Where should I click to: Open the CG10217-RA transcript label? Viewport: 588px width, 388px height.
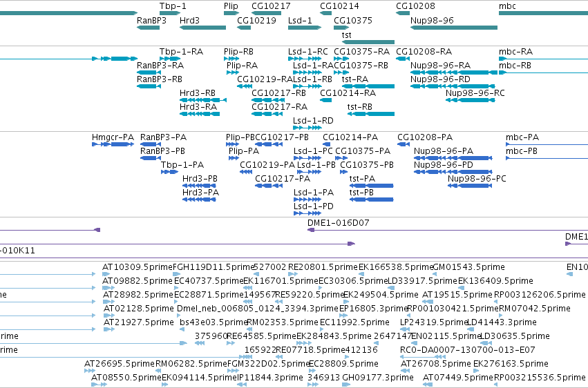pyautogui.click(x=279, y=107)
